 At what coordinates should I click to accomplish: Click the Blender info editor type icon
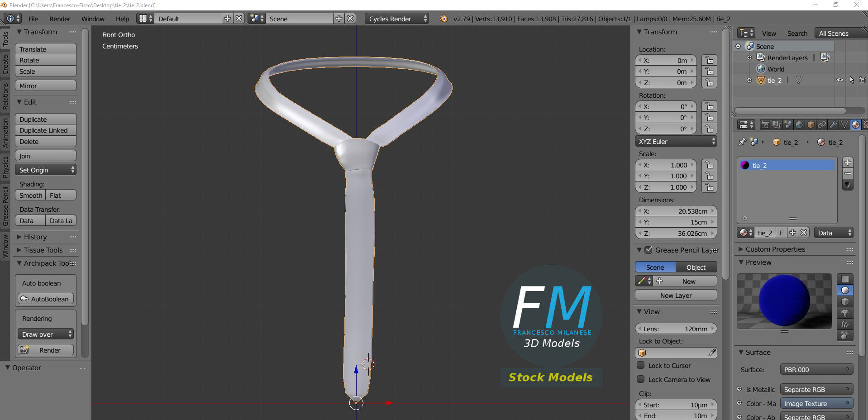[13, 19]
